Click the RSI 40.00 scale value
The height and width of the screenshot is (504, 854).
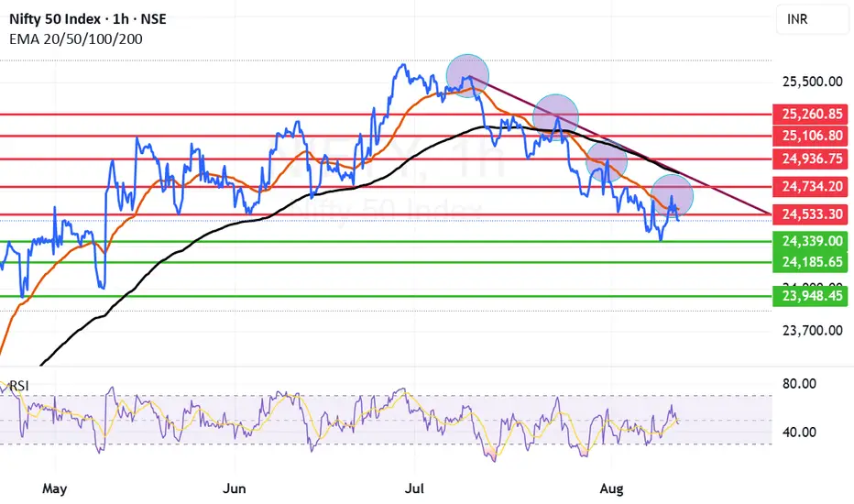click(799, 433)
